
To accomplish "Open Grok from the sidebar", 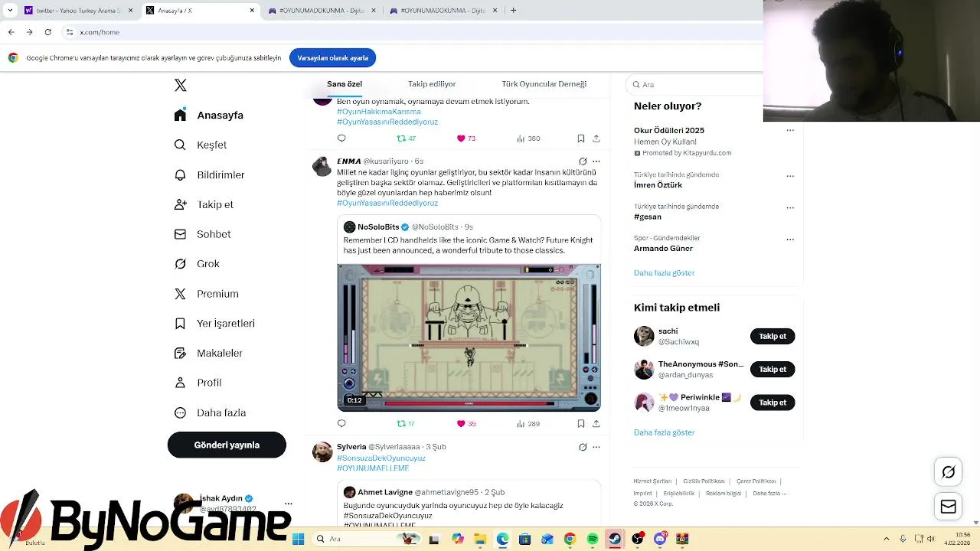I will click(197, 263).
